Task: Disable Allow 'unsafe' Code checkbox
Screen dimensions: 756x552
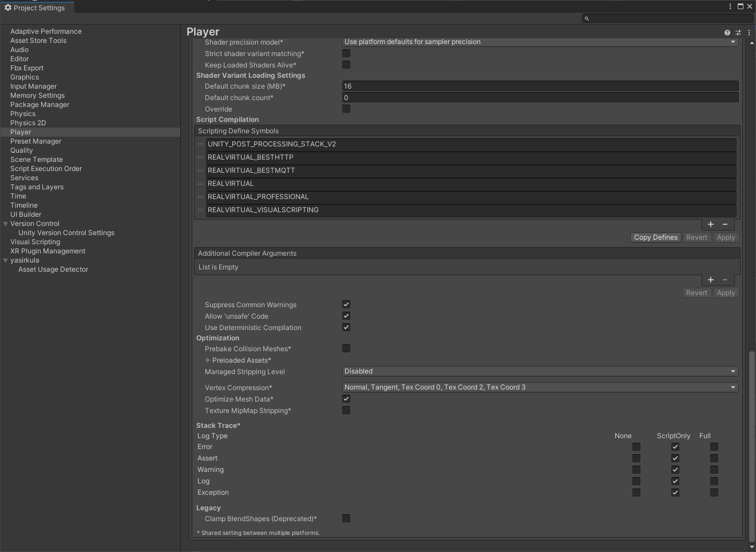Action: pyautogui.click(x=346, y=316)
